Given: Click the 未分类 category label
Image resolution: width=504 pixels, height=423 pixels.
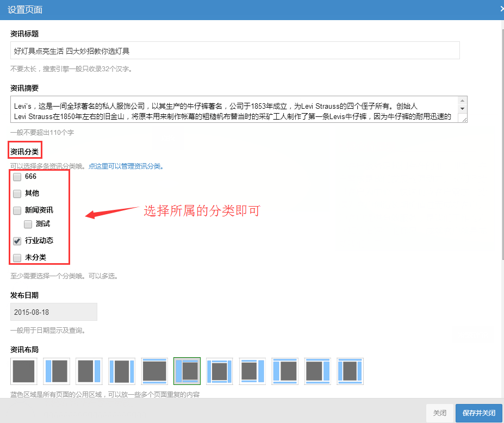Looking at the screenshot, I should (x=36, y=258).
